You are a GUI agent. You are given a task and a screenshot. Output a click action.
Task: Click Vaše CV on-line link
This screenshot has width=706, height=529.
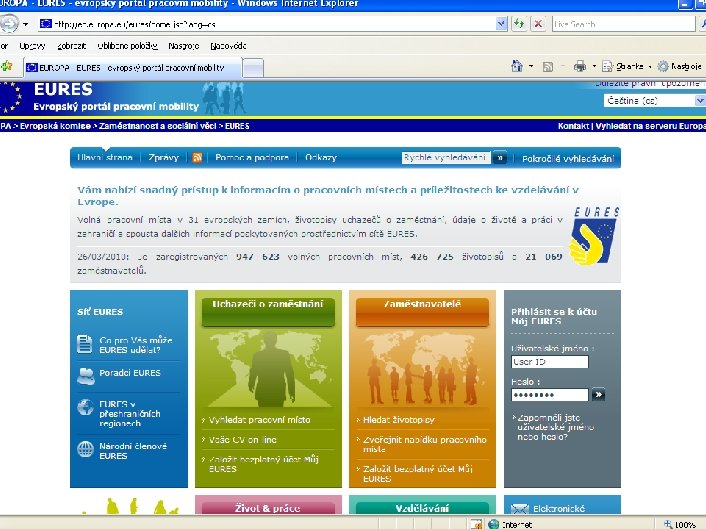click(x=243, y=440)
